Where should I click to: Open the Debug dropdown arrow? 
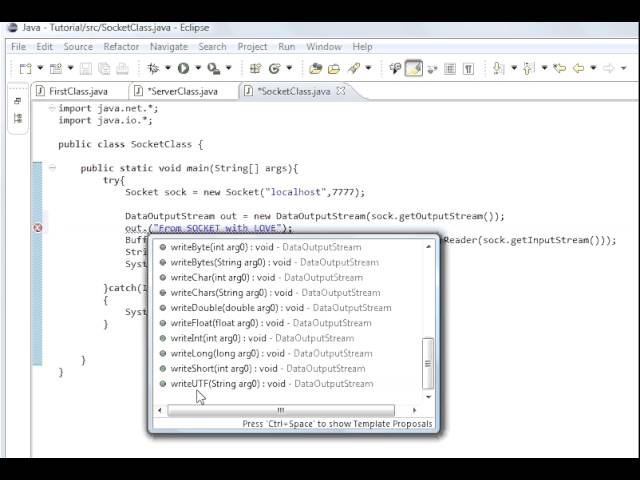pyautogui.click(x=167, y=68)
